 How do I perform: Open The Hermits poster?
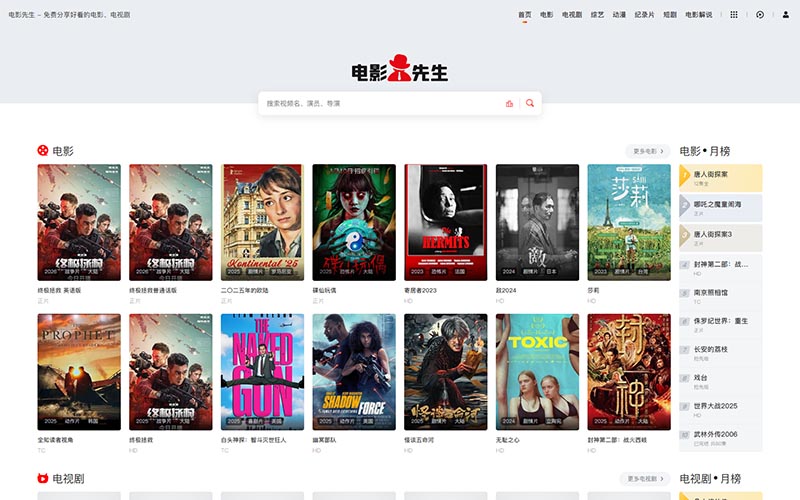tap(445, 222)
